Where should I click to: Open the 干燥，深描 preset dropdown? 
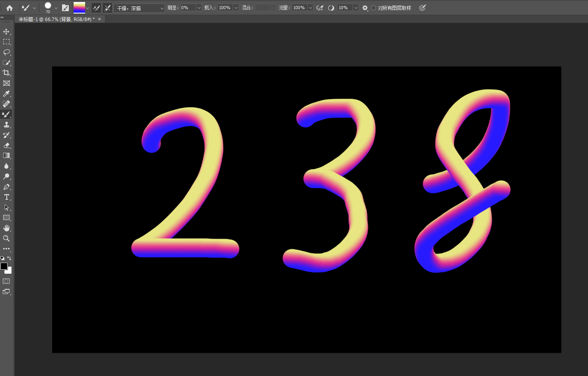click(139, 8)
